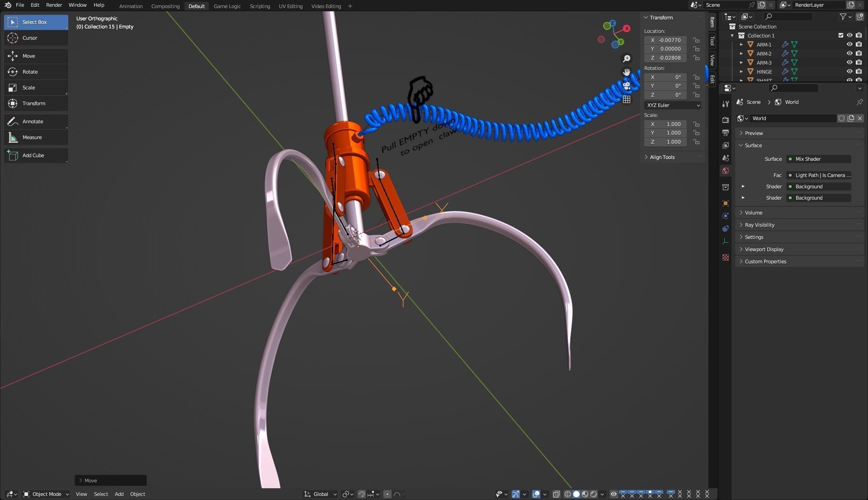Screen dimensions: 868x500
Task: Expand the Ray Visibility panel
Action: pos(799,225)
